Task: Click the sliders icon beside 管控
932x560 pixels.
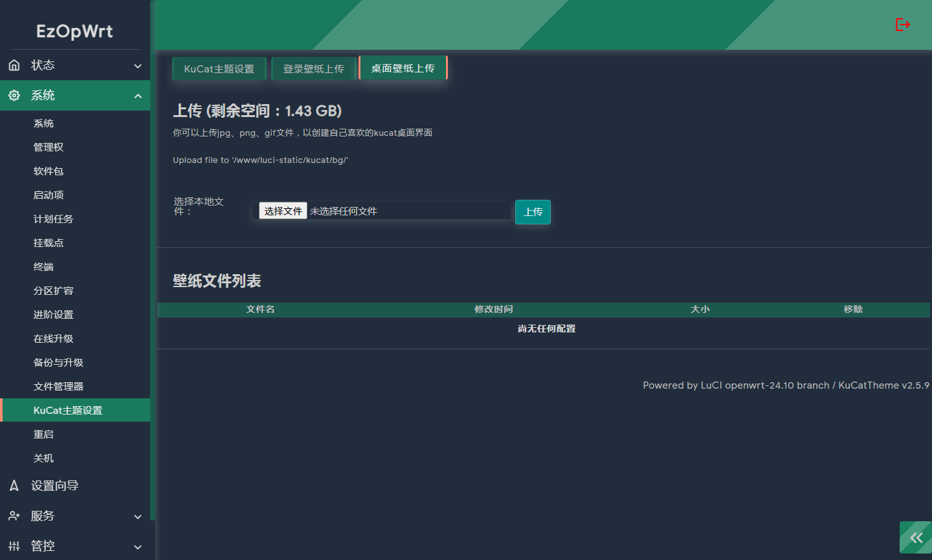Action: pos(14,546)
